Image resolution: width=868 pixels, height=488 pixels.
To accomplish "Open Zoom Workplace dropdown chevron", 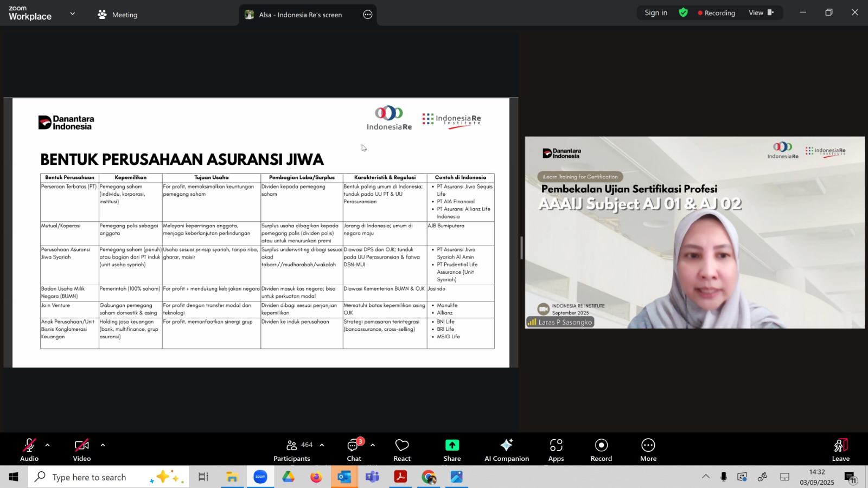I will coord(73,14).
